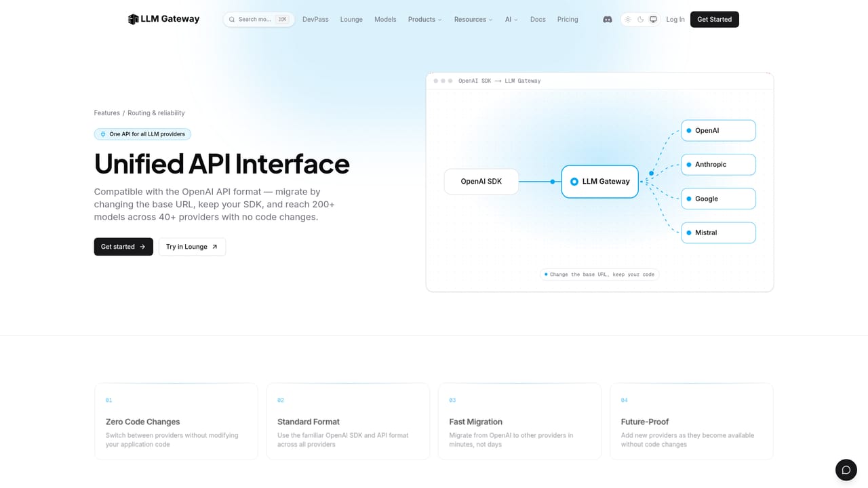This screenshot has height=488, width=868.
Task: Expand the Products dropdown menu
Action: coord(425,20)
